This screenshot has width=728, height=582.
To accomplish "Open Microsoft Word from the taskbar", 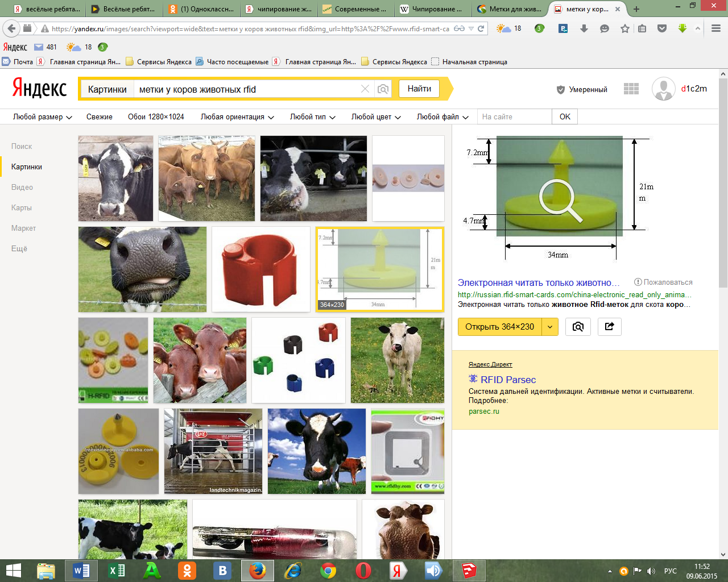I will [x=81, y=571].
